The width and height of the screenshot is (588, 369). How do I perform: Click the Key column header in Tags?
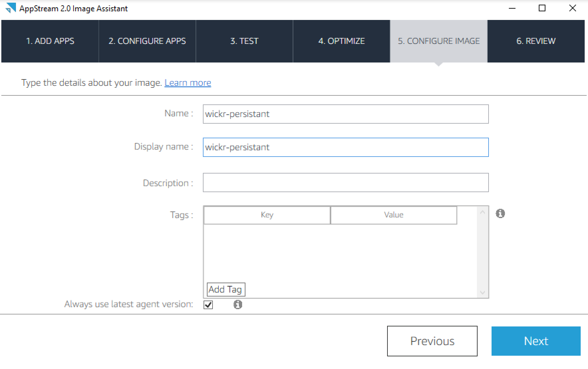coord(267,215)
